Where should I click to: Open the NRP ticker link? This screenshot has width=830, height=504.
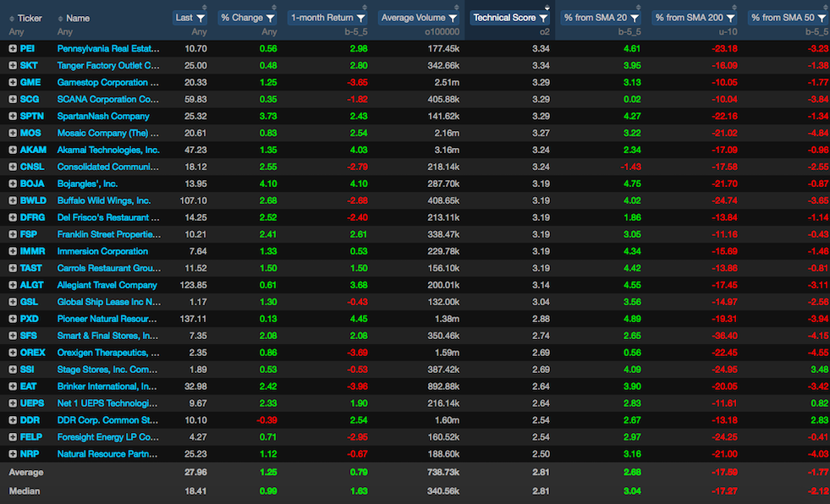pos(29,454)
